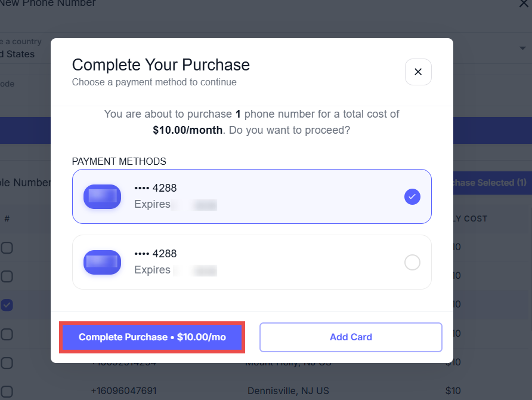Click phone number +16096047691 row
This screenshot has height=400, width=532.
pyautogui.click(x=123, y=391)
